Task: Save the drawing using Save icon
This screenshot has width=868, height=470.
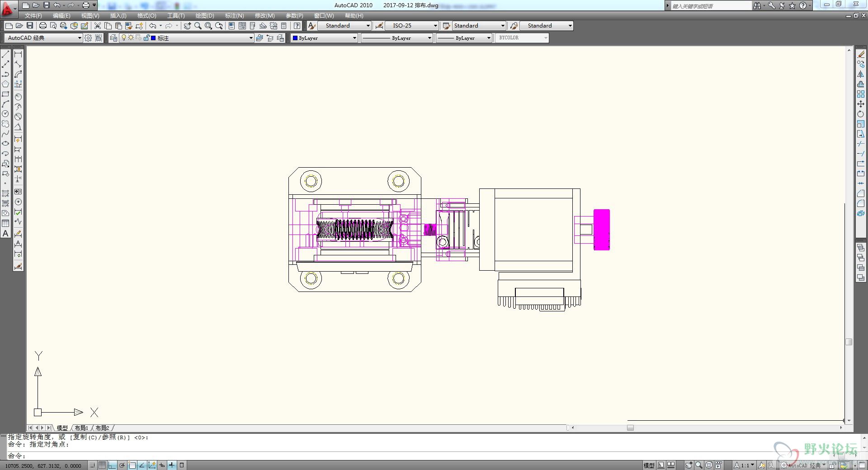Action: pos(30,26)
